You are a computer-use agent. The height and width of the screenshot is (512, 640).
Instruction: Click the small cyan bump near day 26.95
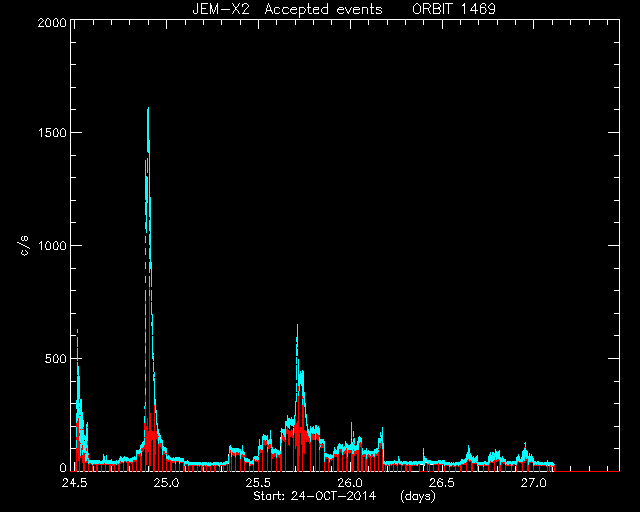click(525, 451)
